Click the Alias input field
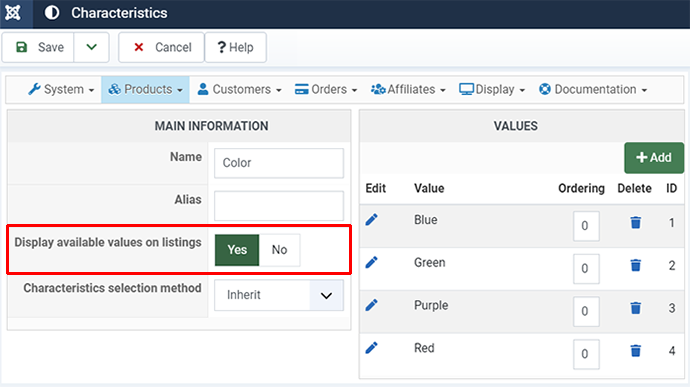 tap(279, 206)
